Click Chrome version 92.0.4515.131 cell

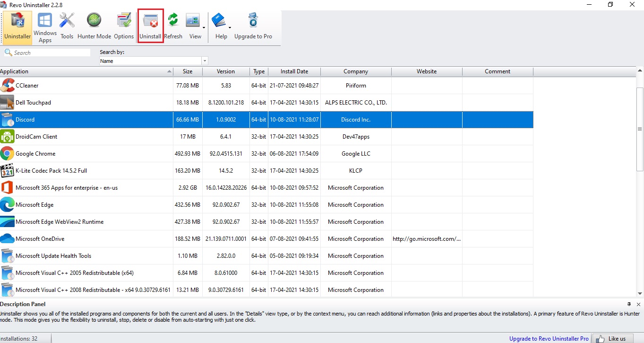click(x=226, y=154)
